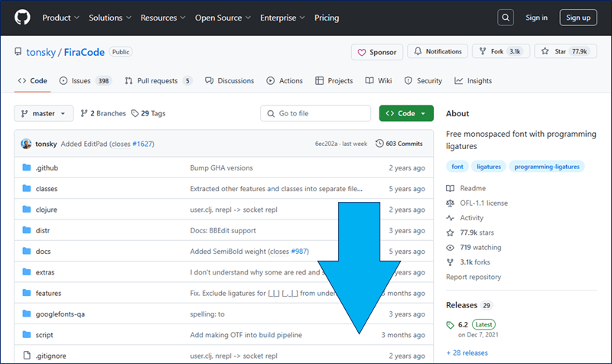Select the Code tab
The image size is (612, 364).
32,81
